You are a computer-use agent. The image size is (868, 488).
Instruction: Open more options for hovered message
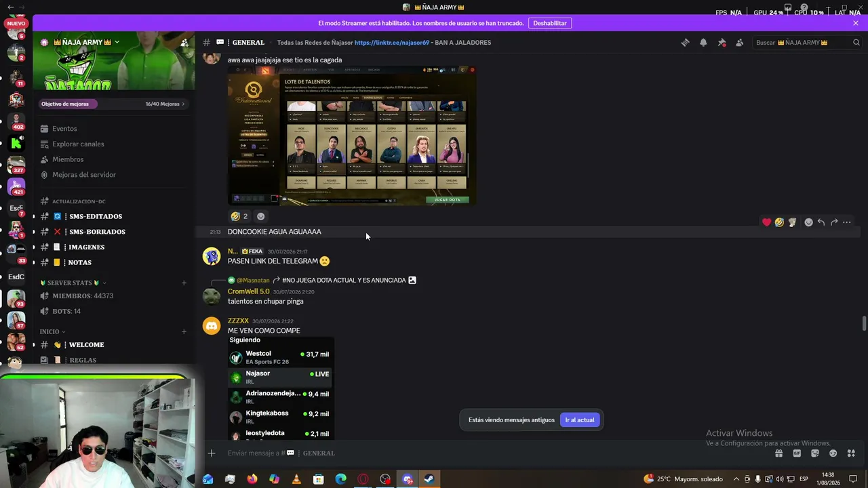pos(847,222)
